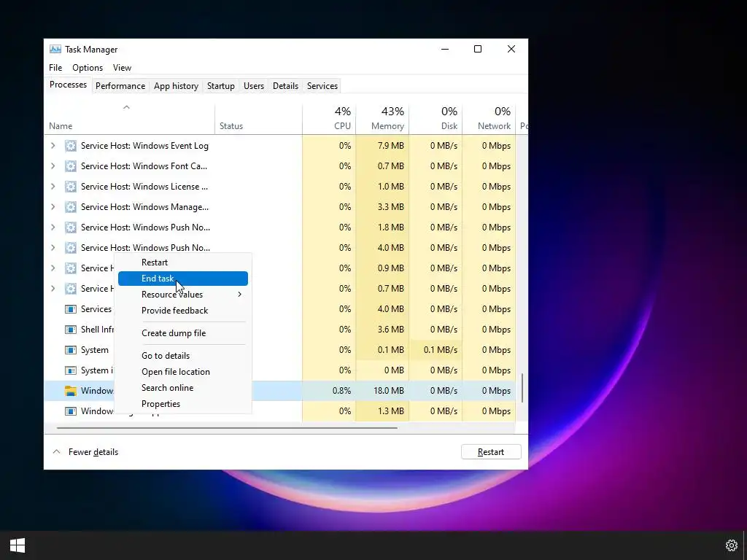Screen dimensions: 747x560
Task: Switch to the Startup tab
Action: [220, 86]
